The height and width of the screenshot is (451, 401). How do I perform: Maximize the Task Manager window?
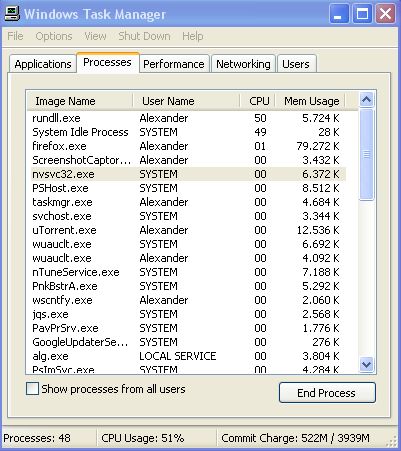[x=362, y=14]
